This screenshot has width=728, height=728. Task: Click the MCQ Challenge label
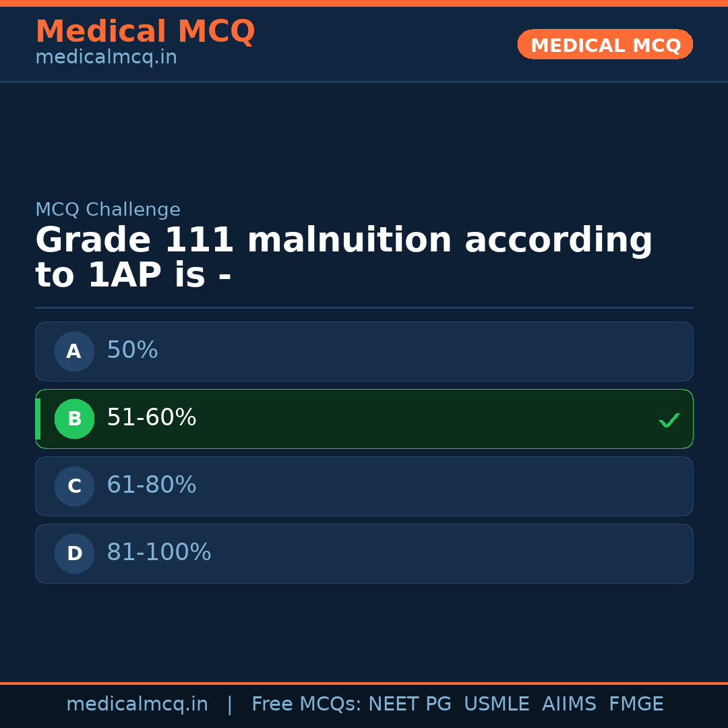tap(108, 210)
